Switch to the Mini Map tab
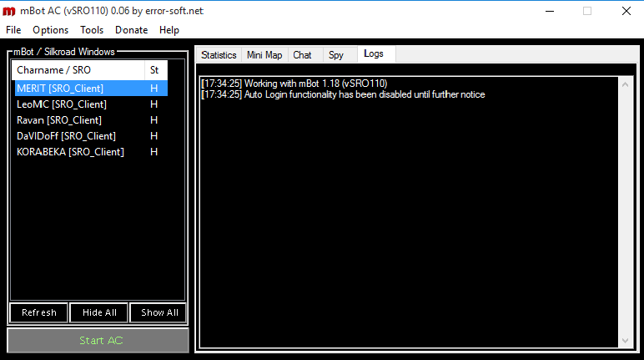644x360 pixels. (264, 55)
